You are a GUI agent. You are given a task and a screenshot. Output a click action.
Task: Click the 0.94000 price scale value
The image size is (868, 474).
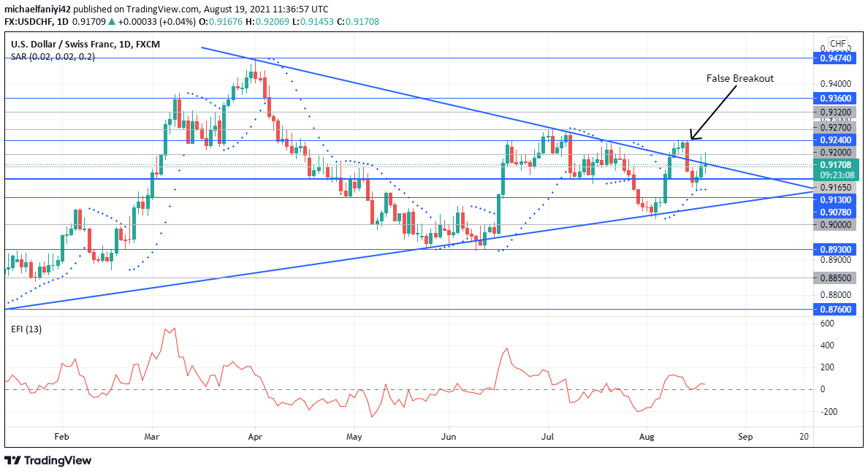[835, 84]
